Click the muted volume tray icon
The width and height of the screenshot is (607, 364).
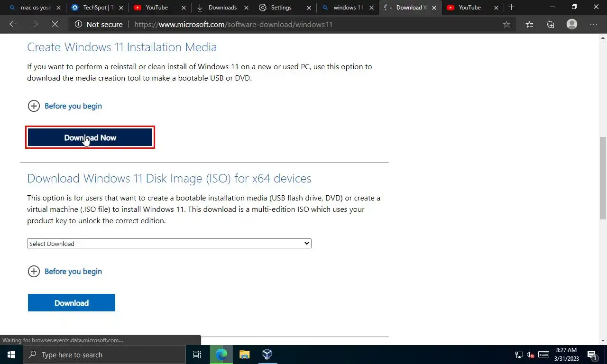pos(531,355)
